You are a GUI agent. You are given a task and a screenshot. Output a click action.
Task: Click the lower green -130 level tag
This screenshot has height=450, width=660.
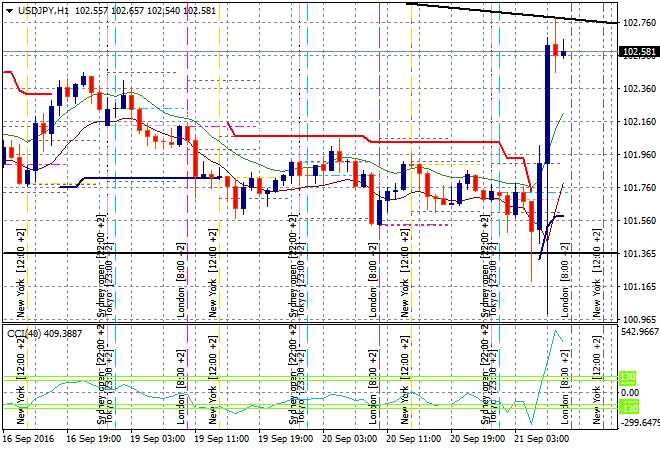(x=629, y=407)
